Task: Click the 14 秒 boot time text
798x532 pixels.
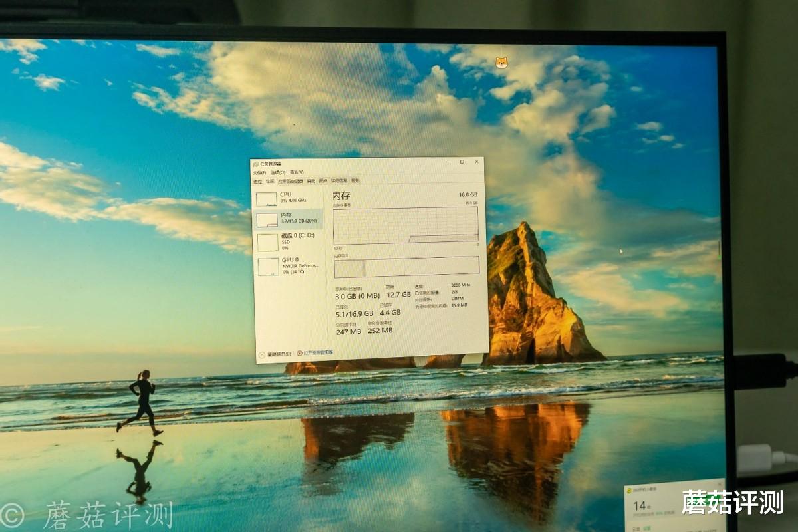Action: click(642, 506)
